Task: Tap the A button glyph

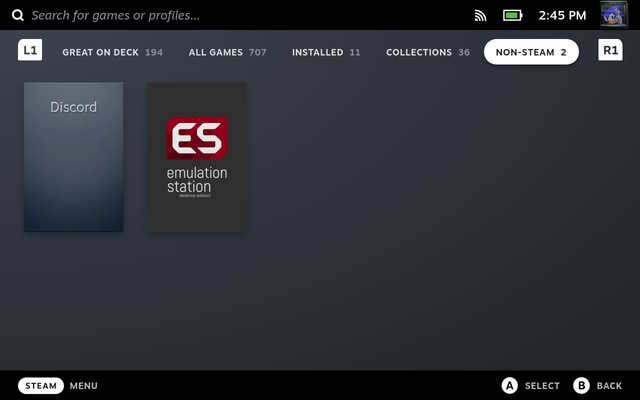Action: click(509, 386)
